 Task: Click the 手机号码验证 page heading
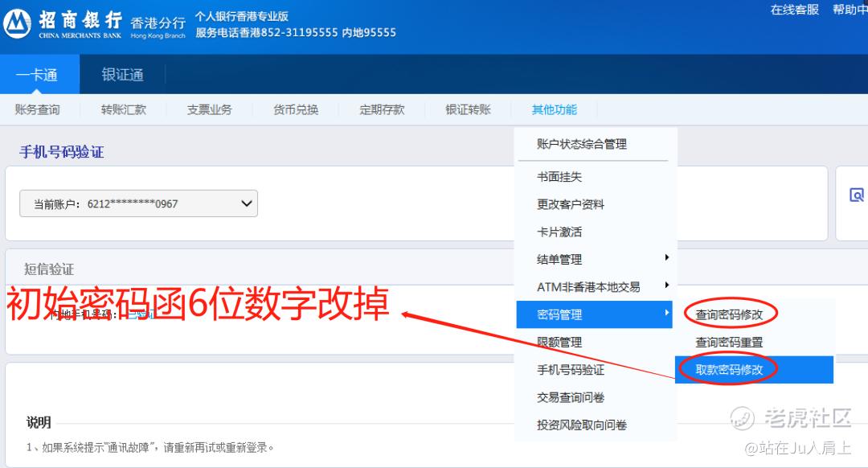point(61,152)
